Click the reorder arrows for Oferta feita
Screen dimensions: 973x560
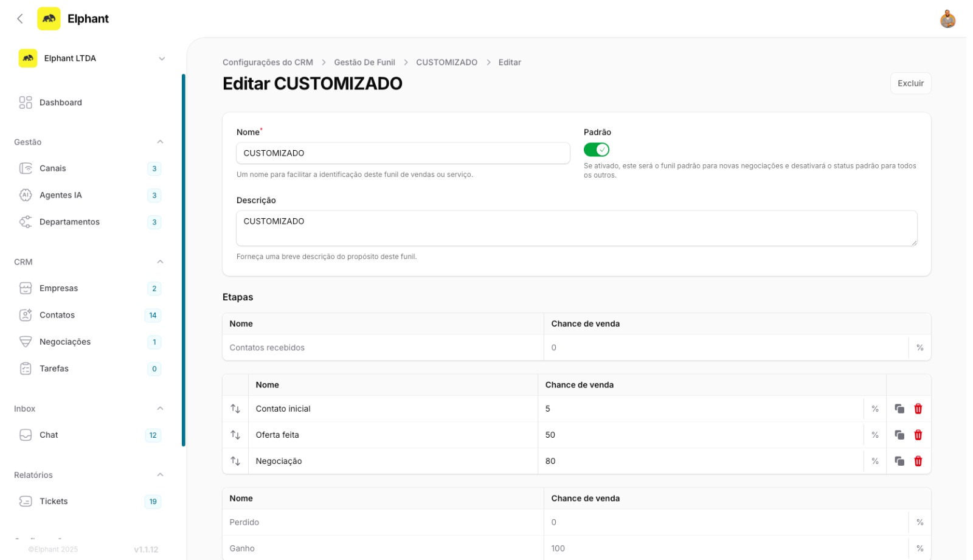(235, 434)
